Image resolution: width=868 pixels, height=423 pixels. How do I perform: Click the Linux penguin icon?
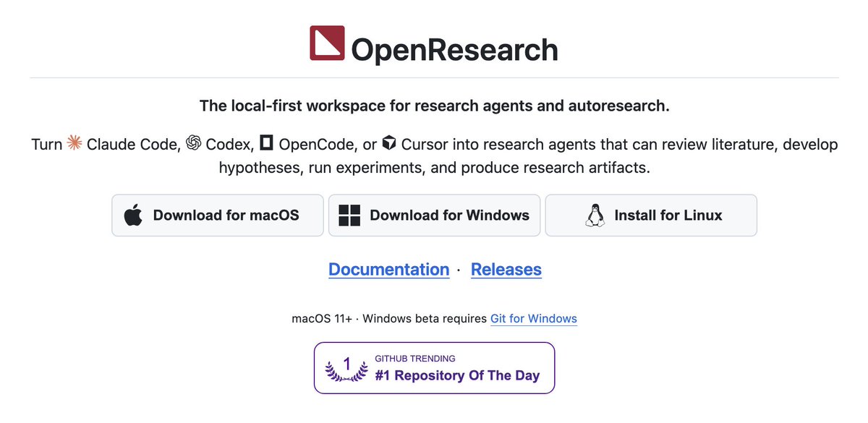click(x=595, y=215)
